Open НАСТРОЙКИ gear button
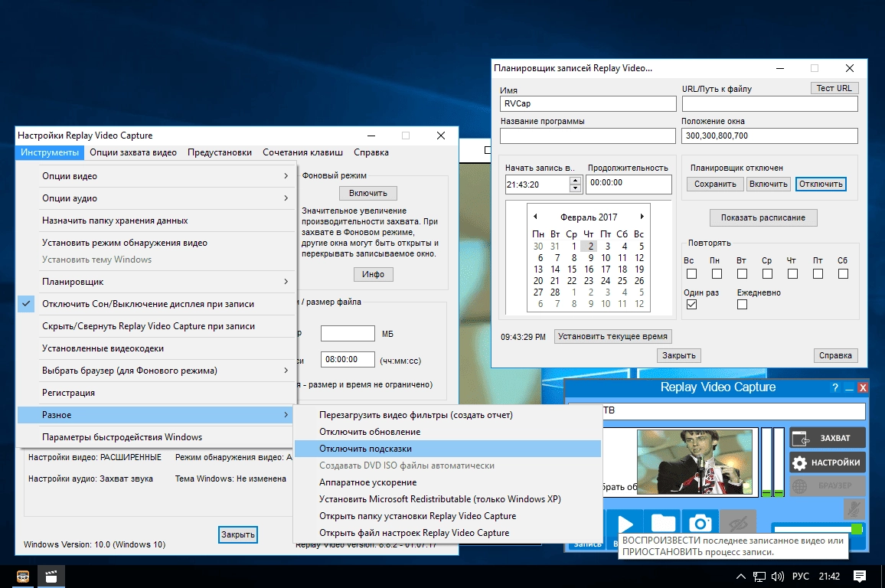Image resolution: width=885 pixels, height=588 pixels. pos(828,462)
